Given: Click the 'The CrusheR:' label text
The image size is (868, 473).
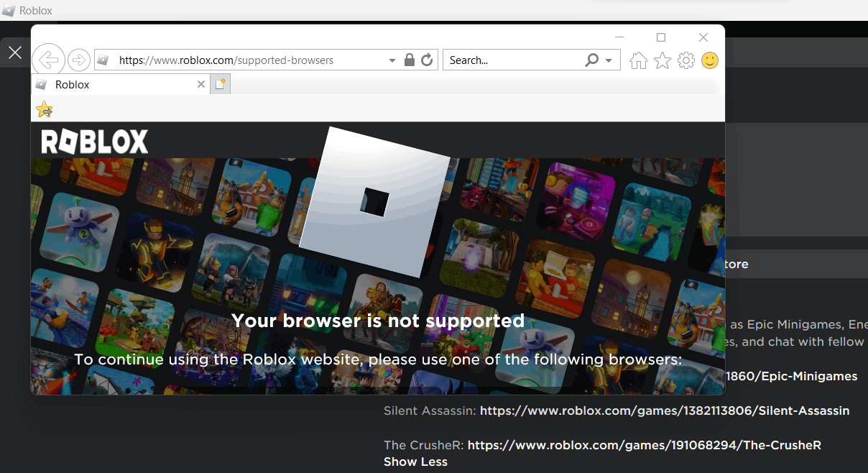Looking at the screenshot, I should 424,445.
